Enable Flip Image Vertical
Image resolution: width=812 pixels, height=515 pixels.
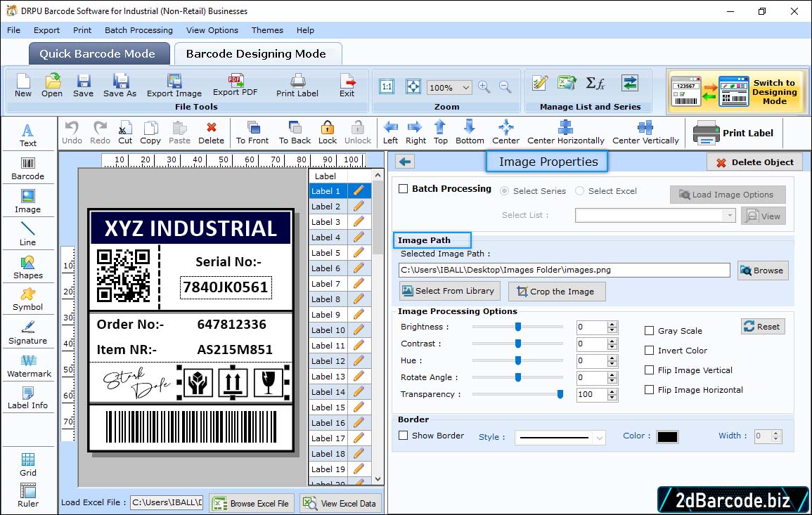(649, 370)
